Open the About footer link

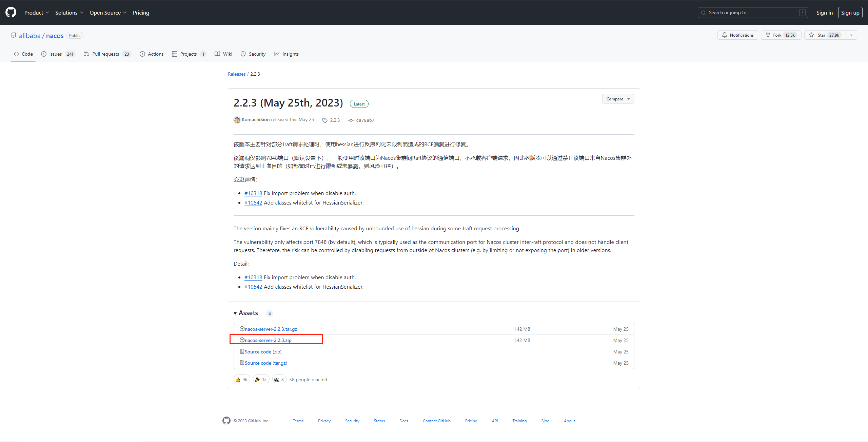click(x=570, y=421)
